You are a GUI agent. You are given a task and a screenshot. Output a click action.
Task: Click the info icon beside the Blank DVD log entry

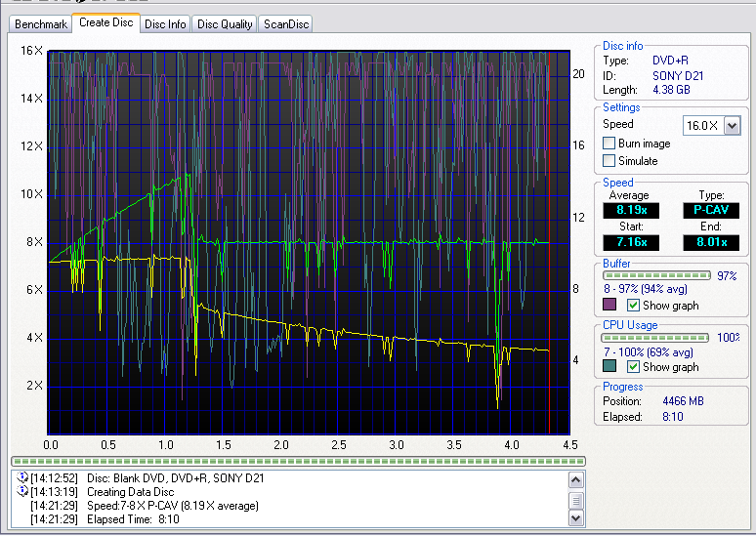tap(22, 477)
